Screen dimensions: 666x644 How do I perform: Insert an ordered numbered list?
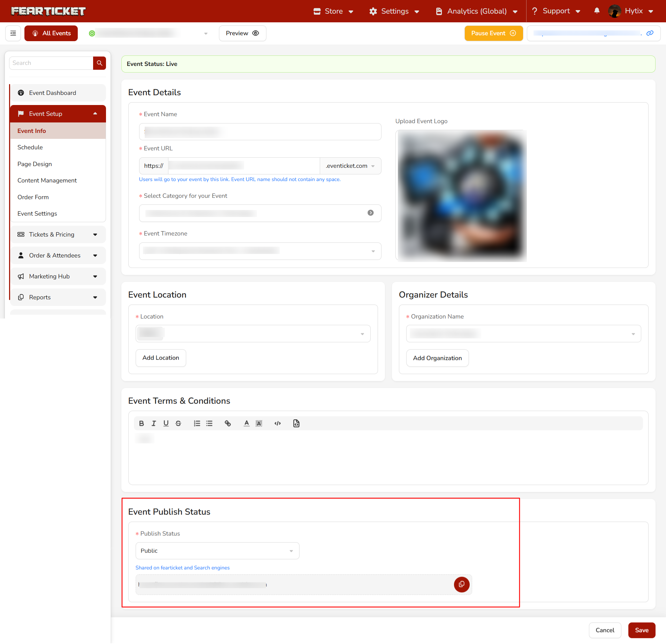pyautogui.click(x=197, y=423)
